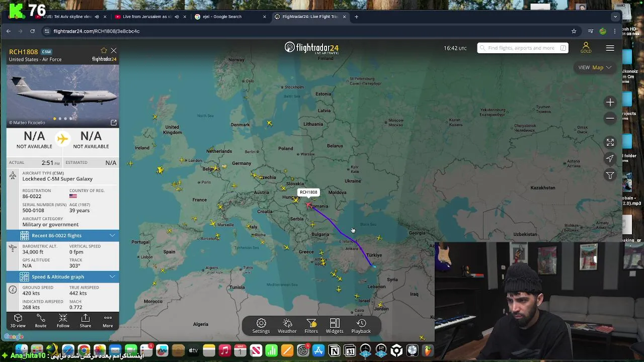The height and width of the screenshot is (362, 644).
Task: Click the Lockheed C-5M Super Galaxy text
Action: tap(57, 179)
